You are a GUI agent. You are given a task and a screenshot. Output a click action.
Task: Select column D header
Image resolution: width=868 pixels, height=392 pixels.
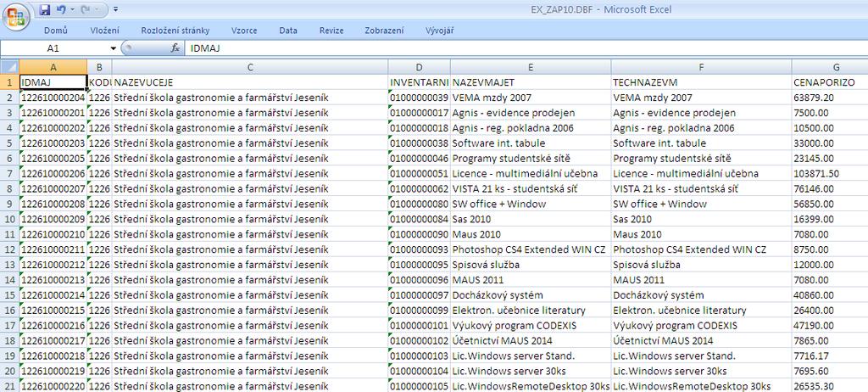(x=419, y=67)
